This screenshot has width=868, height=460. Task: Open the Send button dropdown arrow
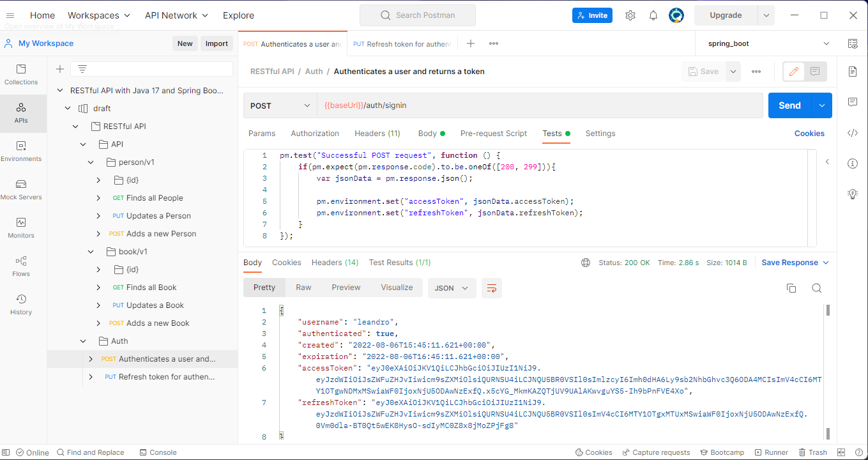[x=821, y=106]
